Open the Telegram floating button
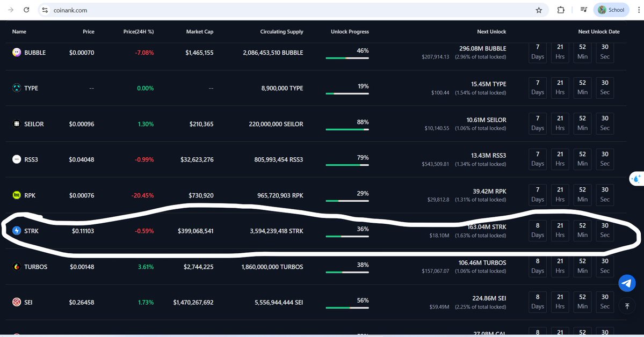 627,283
